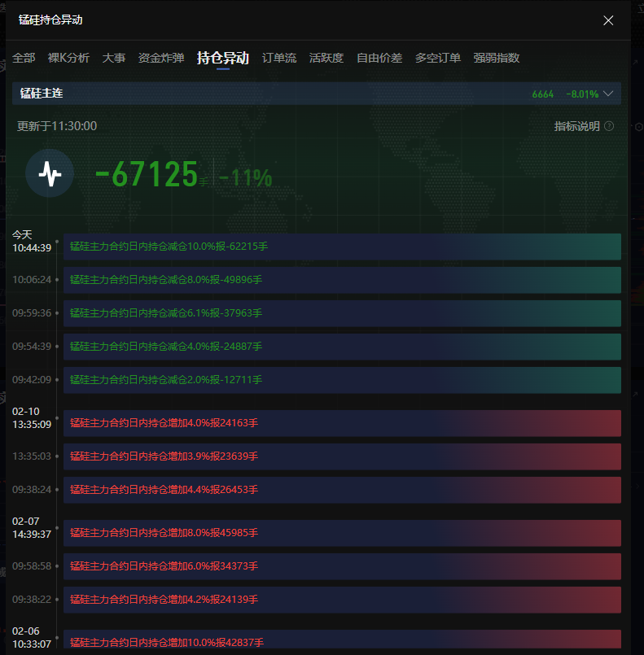The width and height of the screenshot is (644, 655).
Task: Click the 指标说明 link
Action: pos(576,126)
